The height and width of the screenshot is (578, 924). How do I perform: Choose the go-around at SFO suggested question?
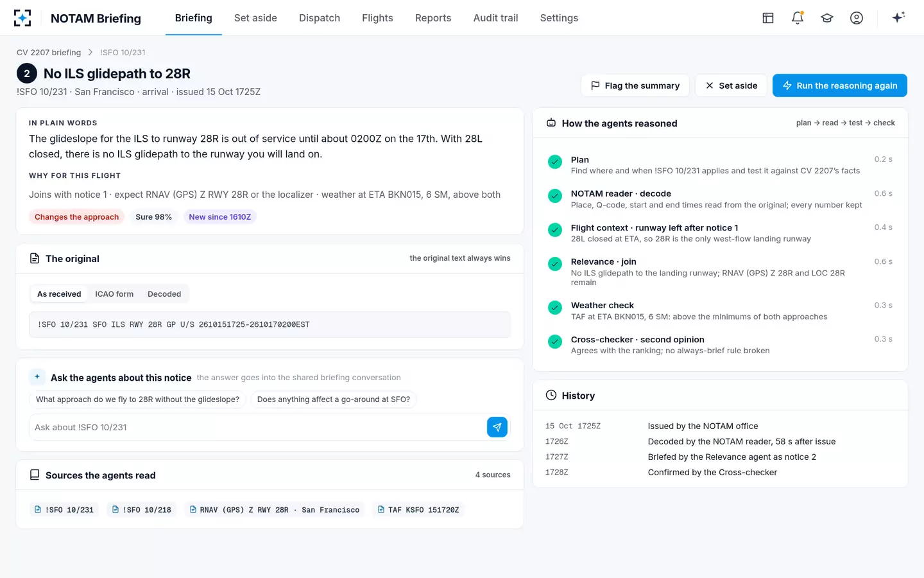[x=334, y=399]
